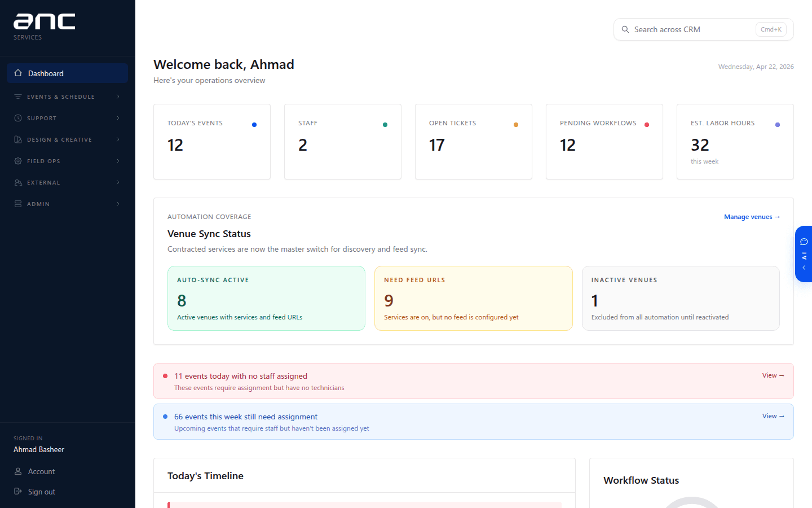Click the green dot on Staff card
Image resolution: width=812 pixels, height=508 pixels.
pos(385,125)
